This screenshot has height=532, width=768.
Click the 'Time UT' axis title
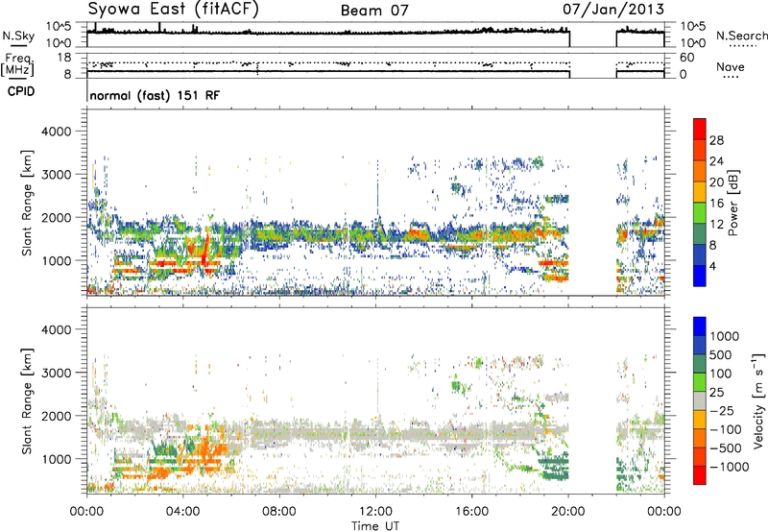click(375, 525)
